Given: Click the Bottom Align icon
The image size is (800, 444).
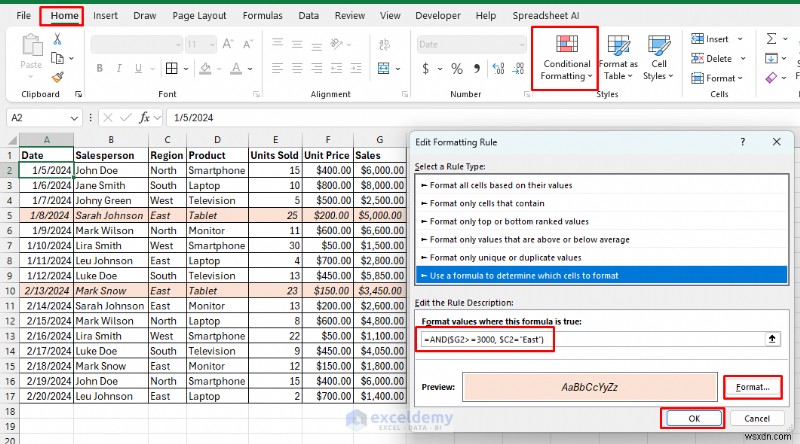Looking at the screenshot, I should [317, 46].
